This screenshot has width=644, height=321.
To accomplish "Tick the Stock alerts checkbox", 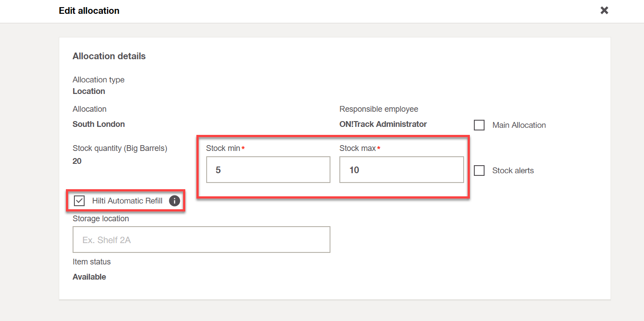I will tap(479, 171).
